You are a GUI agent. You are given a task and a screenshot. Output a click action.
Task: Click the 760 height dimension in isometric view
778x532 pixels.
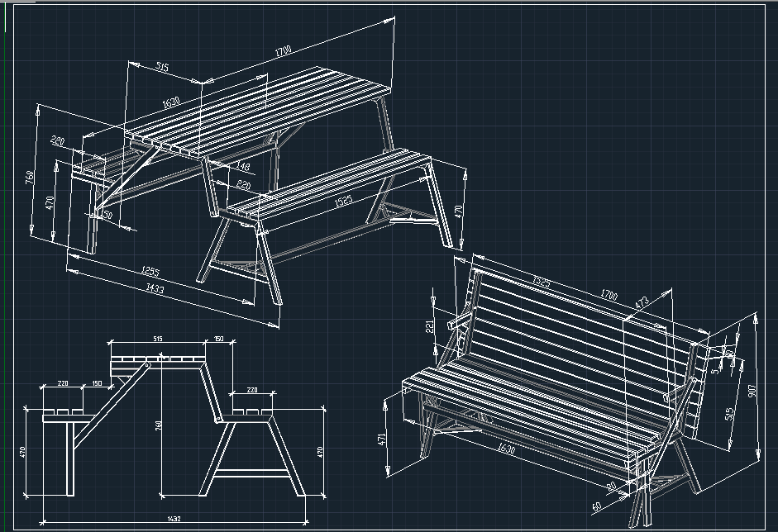coord(30,177)
